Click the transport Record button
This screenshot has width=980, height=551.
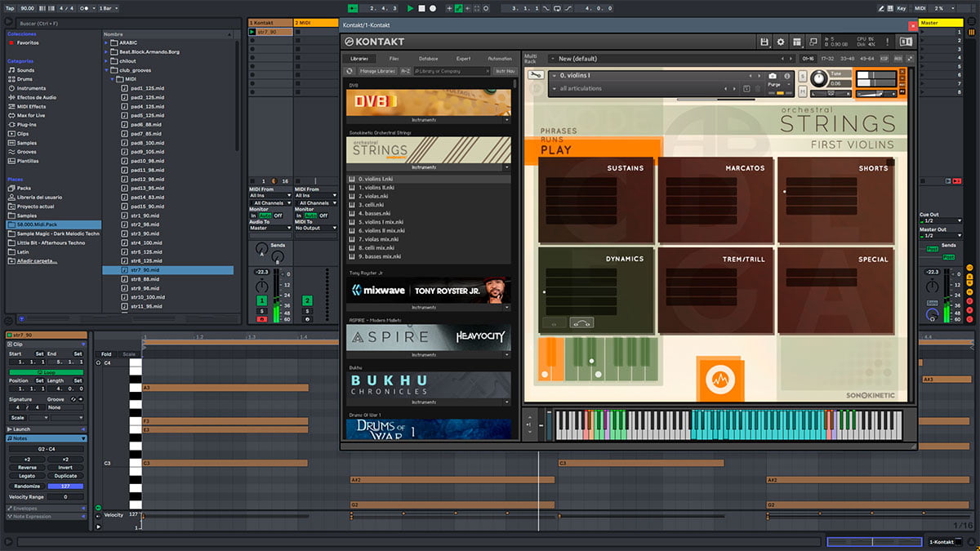(433, 8)
